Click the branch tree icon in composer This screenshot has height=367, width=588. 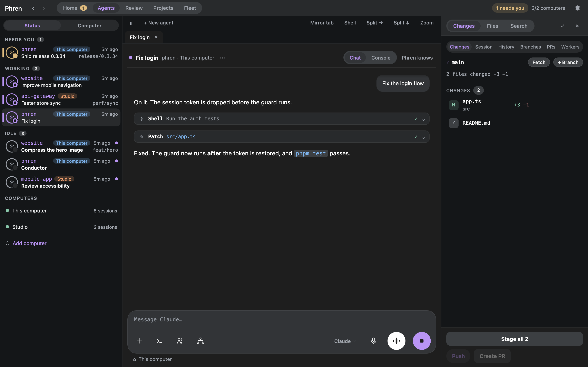tap(200, 341)
